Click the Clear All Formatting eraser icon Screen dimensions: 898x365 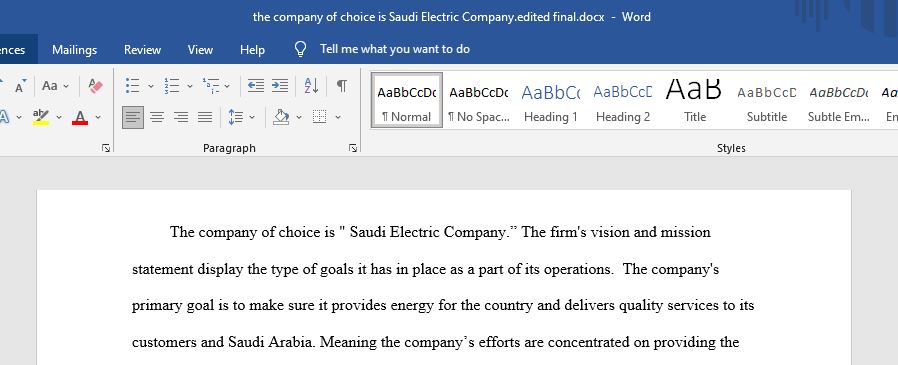click(96, 86)
